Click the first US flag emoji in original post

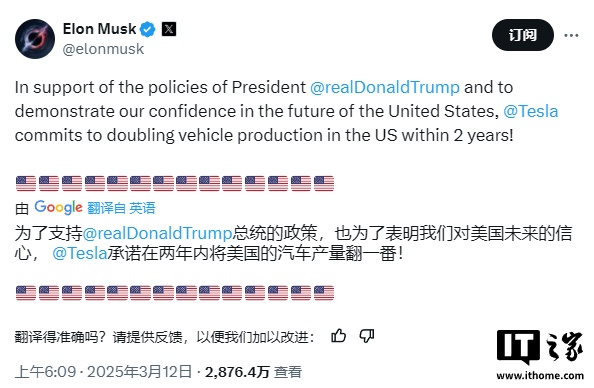coord(26,183)
